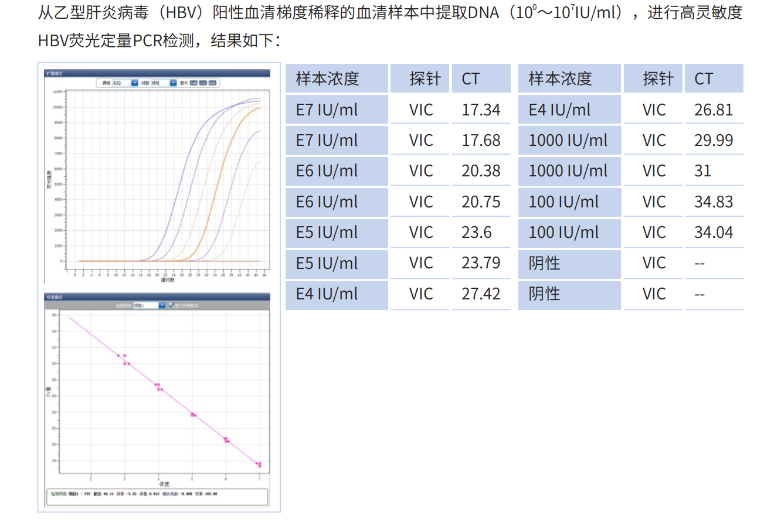Select the CT value 17.34 cell
This screenshot has width=781, height=532.
tap(481, 110)
